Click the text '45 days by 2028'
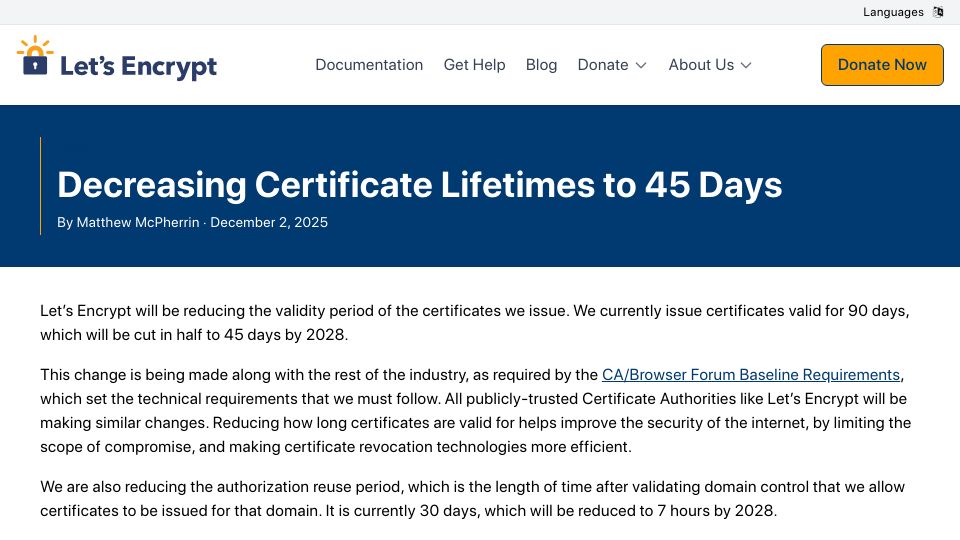Screen dimensions: 960x540 point(285,335)
